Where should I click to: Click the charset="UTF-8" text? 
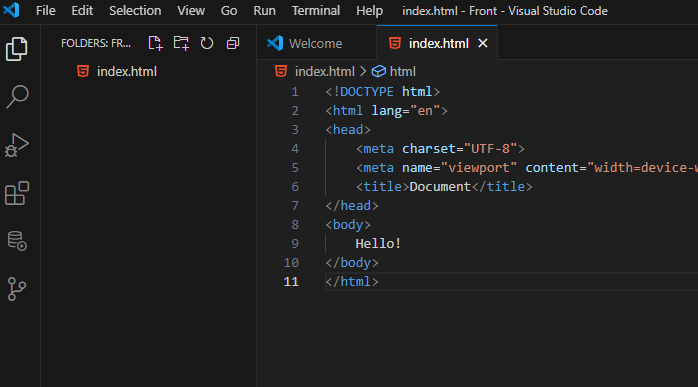pos(459,149)
